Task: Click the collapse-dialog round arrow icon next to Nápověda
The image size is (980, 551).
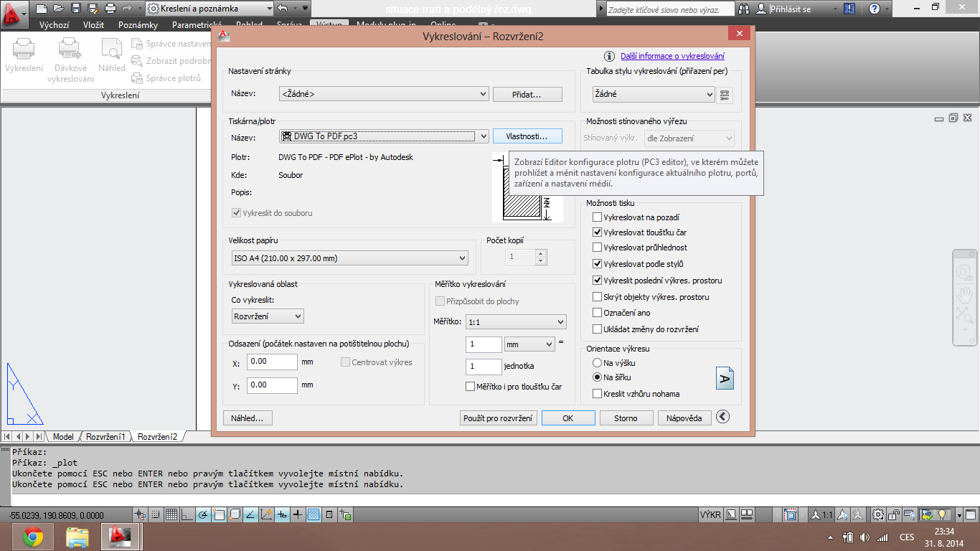Action: click(x=723, y=417)
